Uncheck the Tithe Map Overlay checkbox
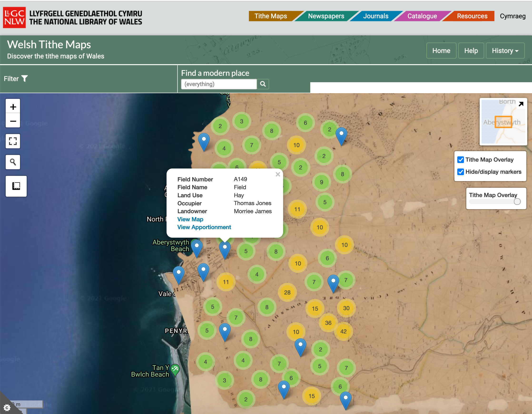The height and width of the screenshot is (414, 532). (x=460, y=160)
